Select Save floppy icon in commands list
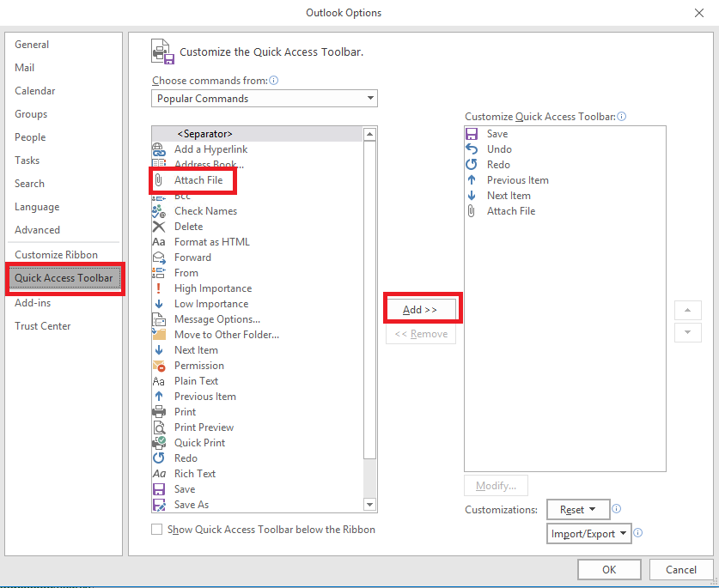This screenshot has height=588, width=719. (159, 489)
